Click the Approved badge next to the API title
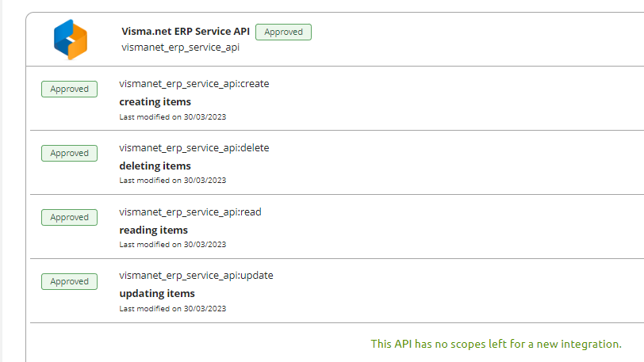 click(283, 32)
